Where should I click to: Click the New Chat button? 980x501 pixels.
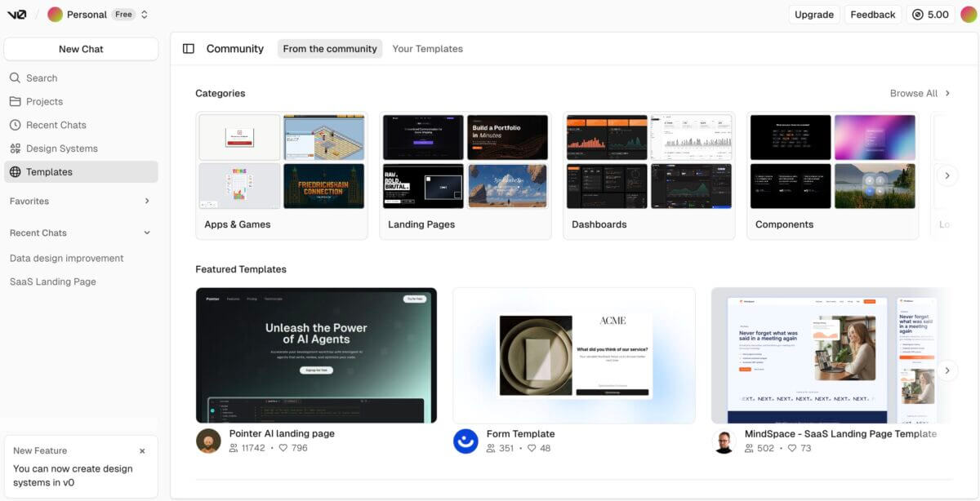pos(81,49)
